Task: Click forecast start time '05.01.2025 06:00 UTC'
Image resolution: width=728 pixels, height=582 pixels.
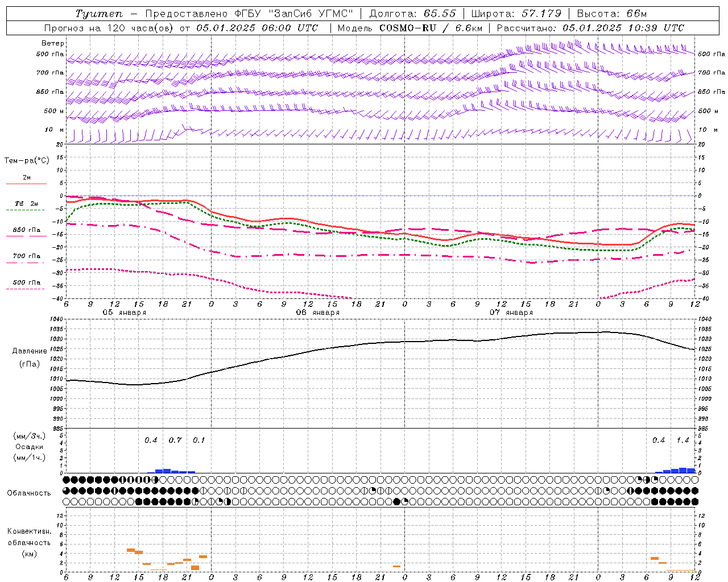Action: 257,28
